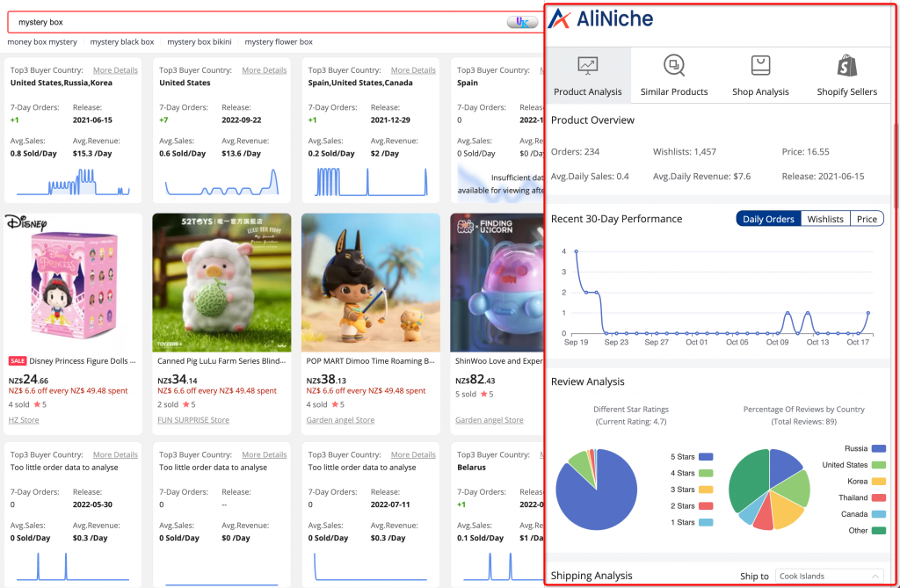Click 'Avg.Daily Revenue: $7.6' text
Viewport: 900px width, 588px height.
tap(701, 177)
